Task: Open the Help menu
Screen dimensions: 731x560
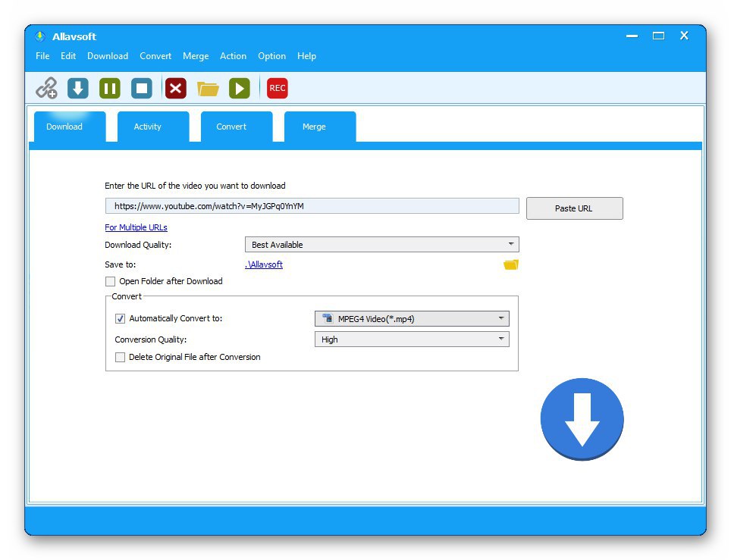Action: pyautogui.click(x=307, y=56)
